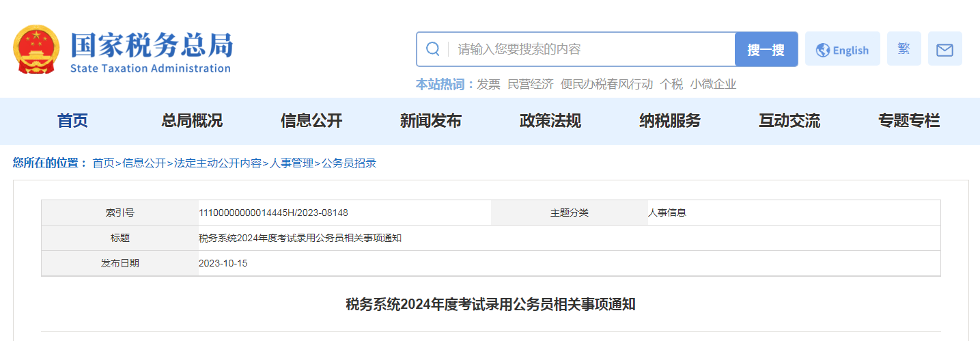Viewport: 980px width, 341px height.
Task: Select the hot keyword 民营经济
Action: (530, 84)
